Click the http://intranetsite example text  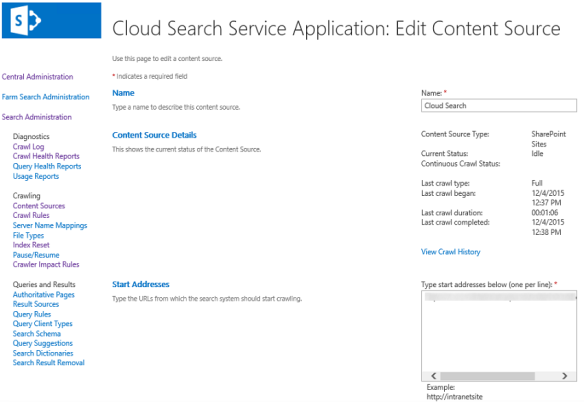[454, 397]
